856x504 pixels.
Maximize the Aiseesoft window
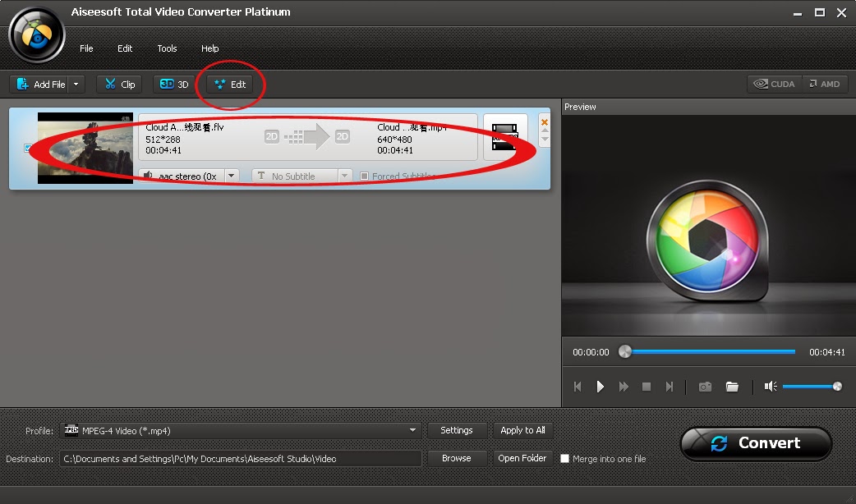click(x=819, y=12)
